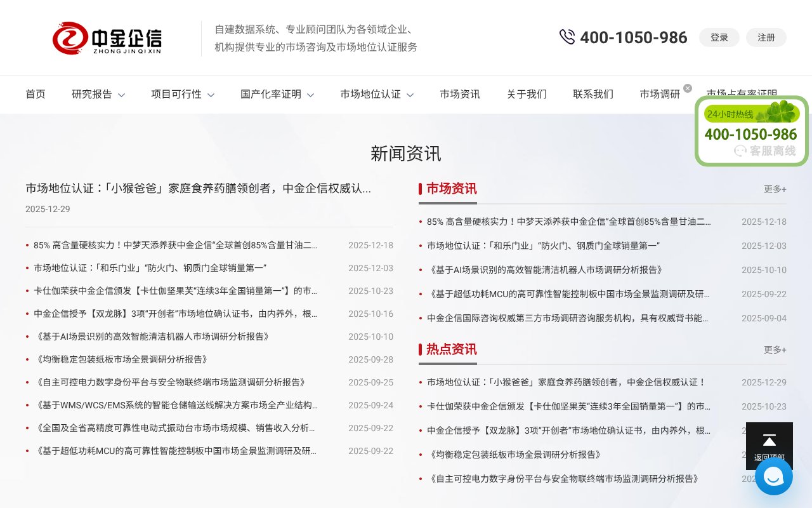Click the 客服离线 headset icon
The width and height of the screenshot is (812, 508).
740,151
